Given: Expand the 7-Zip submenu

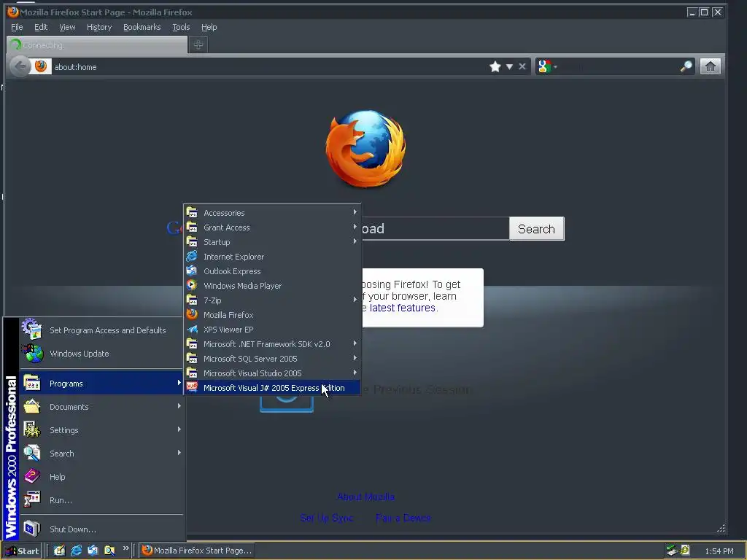Looking at the screenshot, I should point(272,300).
